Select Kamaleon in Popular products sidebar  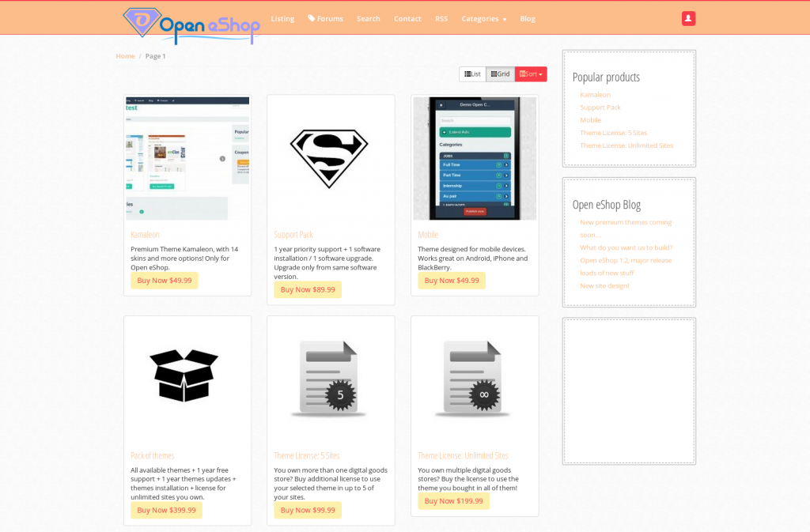coord(595,95)
